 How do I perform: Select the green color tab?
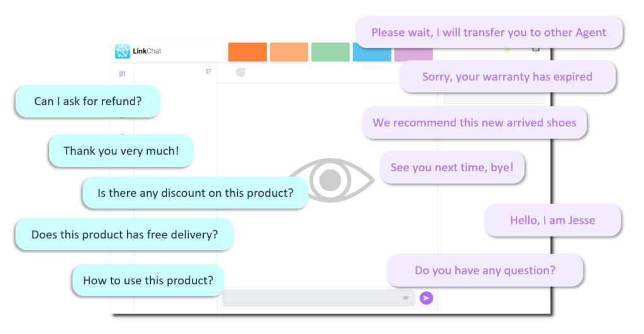[331, 52]
